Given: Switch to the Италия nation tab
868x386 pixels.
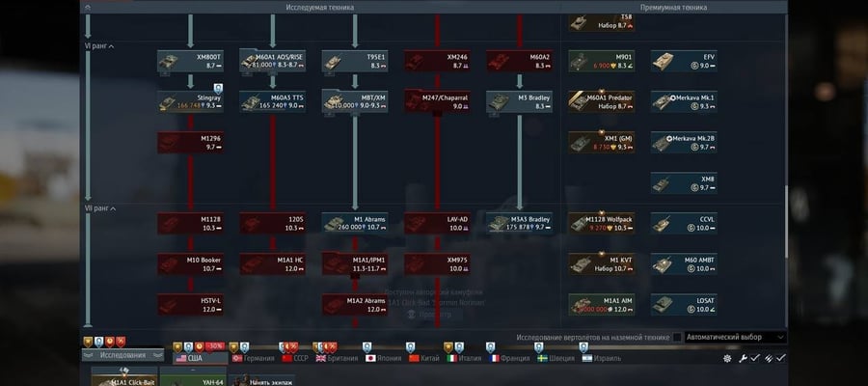Looking at the screenshot, I should click(x=464, y=358).
